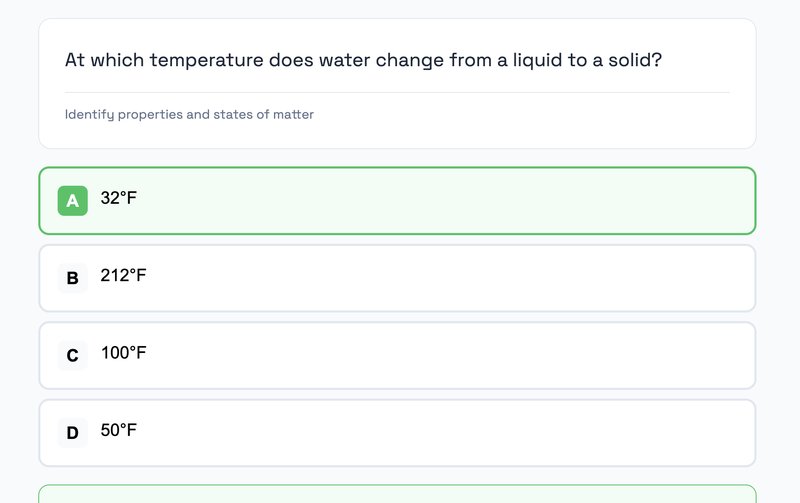Select the 32°F answer option
Screen dimensions: 800x503
pos(397,201)
